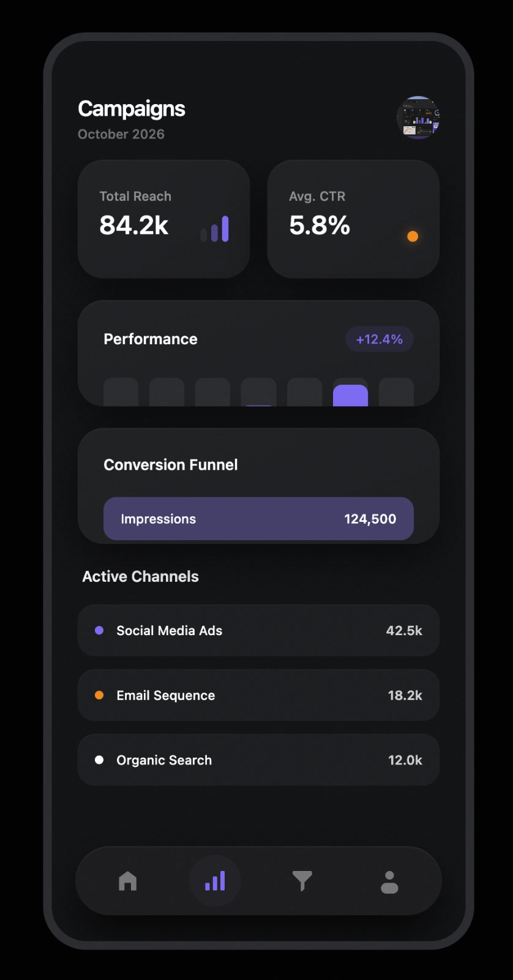Click the purple dot beside Social Media Ads
This screenshot has width=513, height=980.
point(99,630)
